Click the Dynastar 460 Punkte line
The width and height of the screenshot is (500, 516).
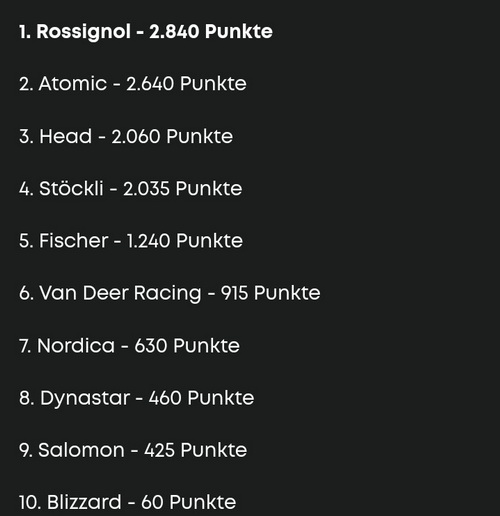click(137, 399)
